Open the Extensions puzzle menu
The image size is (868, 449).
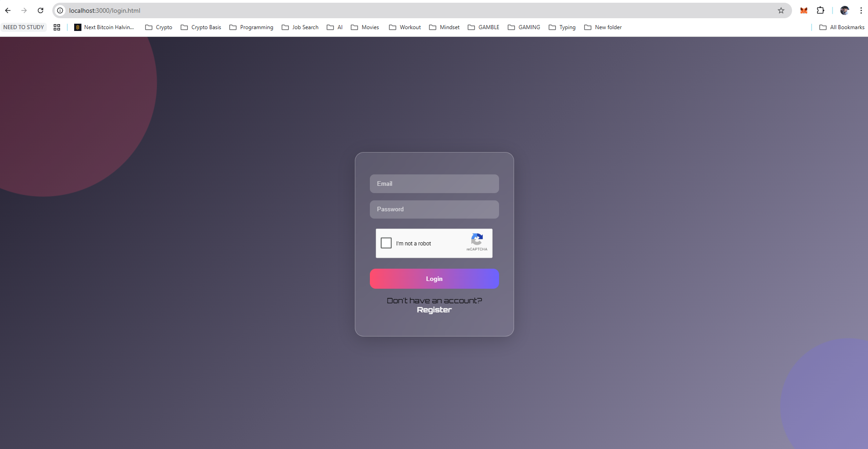pyautogui.click(x=821, y=10)
